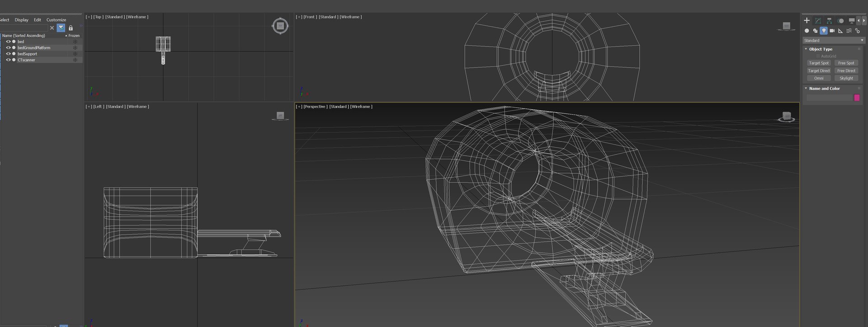Collapse the Object Type rollout
The height and width of the screenshot is (327, 868).
coord(806,49)
